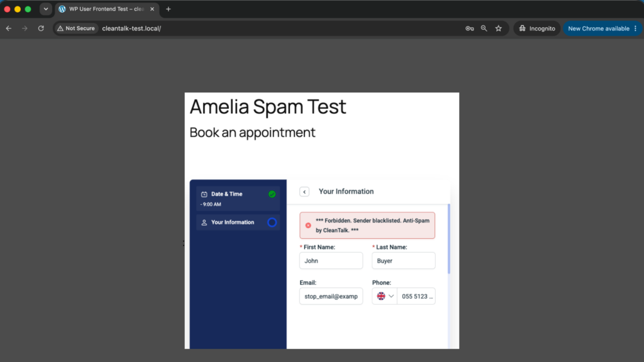Click the Last Name label

coord(391,247)
